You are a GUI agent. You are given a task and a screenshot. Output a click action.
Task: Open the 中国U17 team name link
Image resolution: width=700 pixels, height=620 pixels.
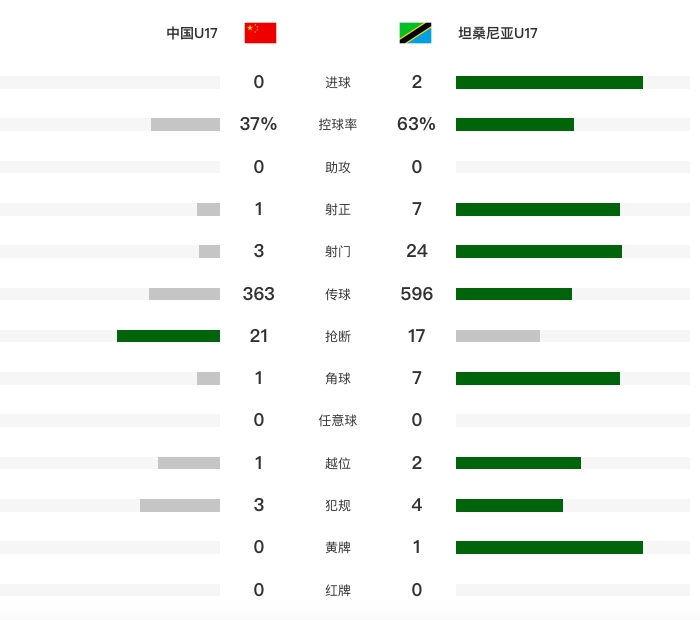[192, 33]
